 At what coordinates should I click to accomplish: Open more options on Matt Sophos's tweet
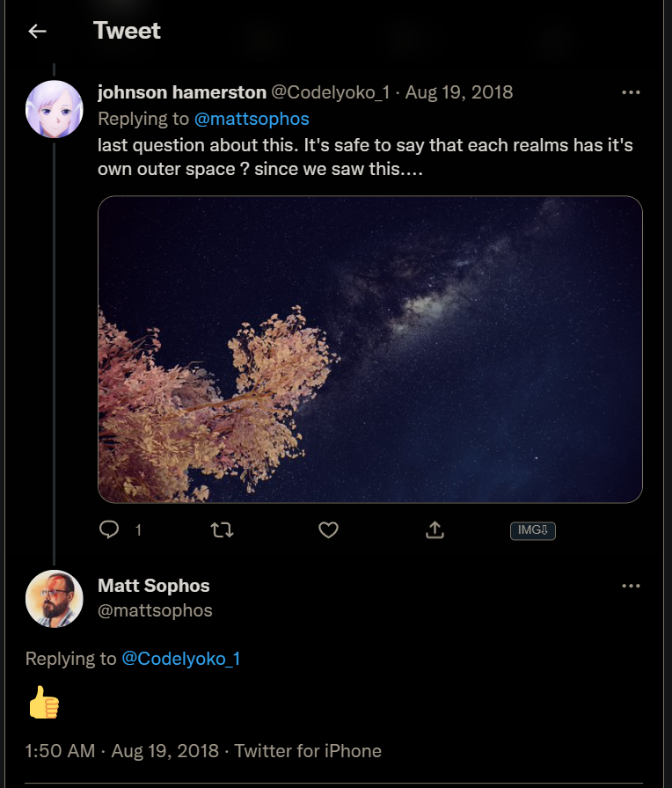631,586
